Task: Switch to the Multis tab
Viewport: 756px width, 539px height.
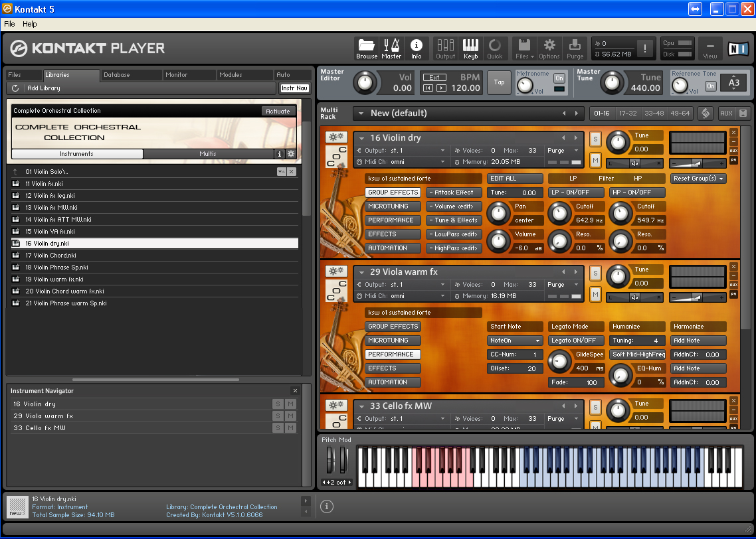Action: click(x=208, y=154)
